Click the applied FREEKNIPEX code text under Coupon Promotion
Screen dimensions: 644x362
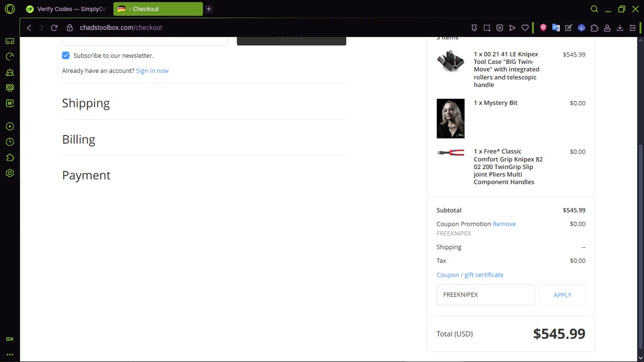pos(454,234)
